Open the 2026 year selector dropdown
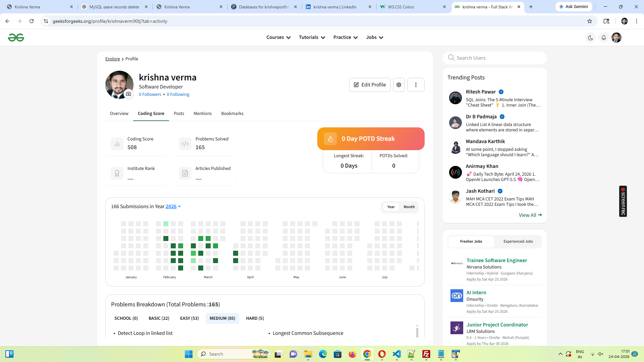Viewport: 644px width, 362px height. pyautogui.click(x=173, y=206)
